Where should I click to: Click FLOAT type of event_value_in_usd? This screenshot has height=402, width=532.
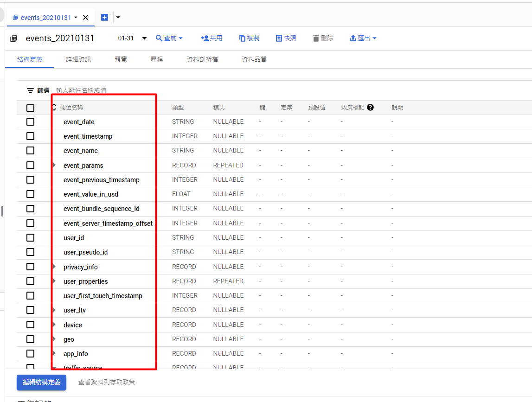(x=181, y=194)
